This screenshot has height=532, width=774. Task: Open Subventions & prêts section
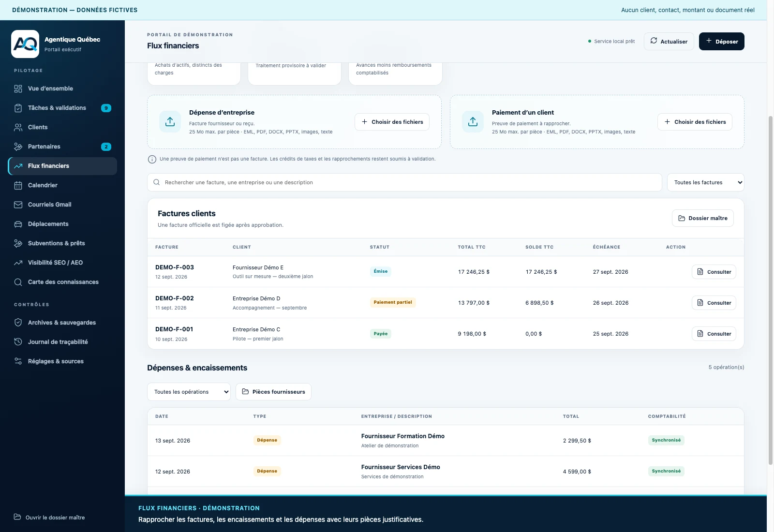tap(62, 243)
